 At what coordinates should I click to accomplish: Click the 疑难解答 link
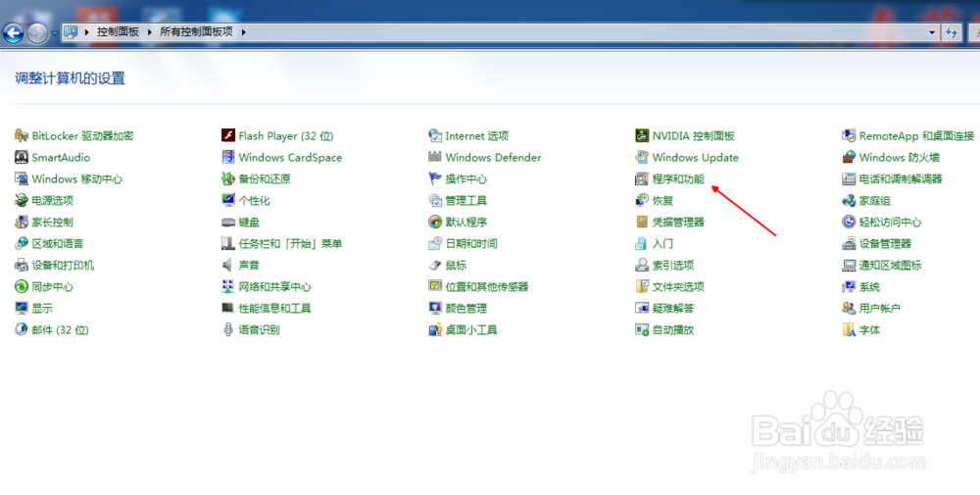[673, 308]
